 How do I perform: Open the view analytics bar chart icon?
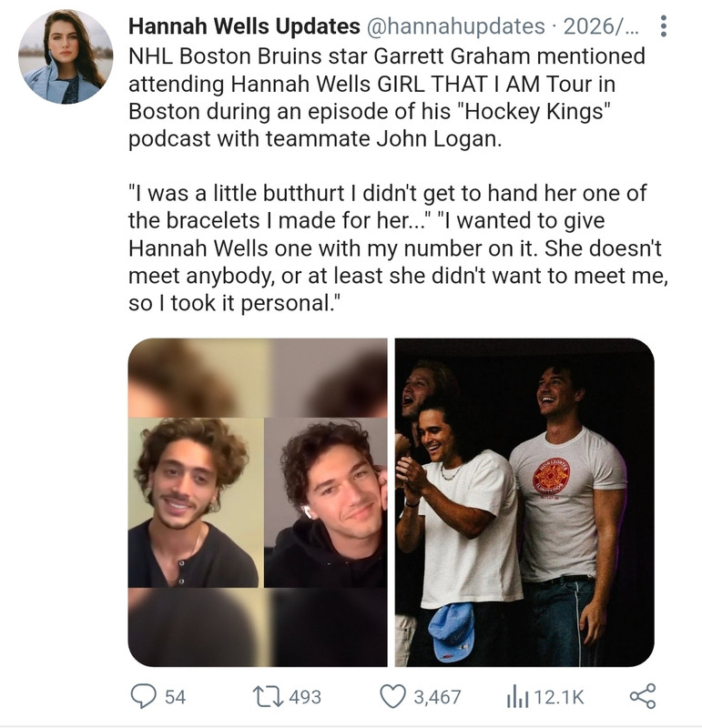coord(517,697)
